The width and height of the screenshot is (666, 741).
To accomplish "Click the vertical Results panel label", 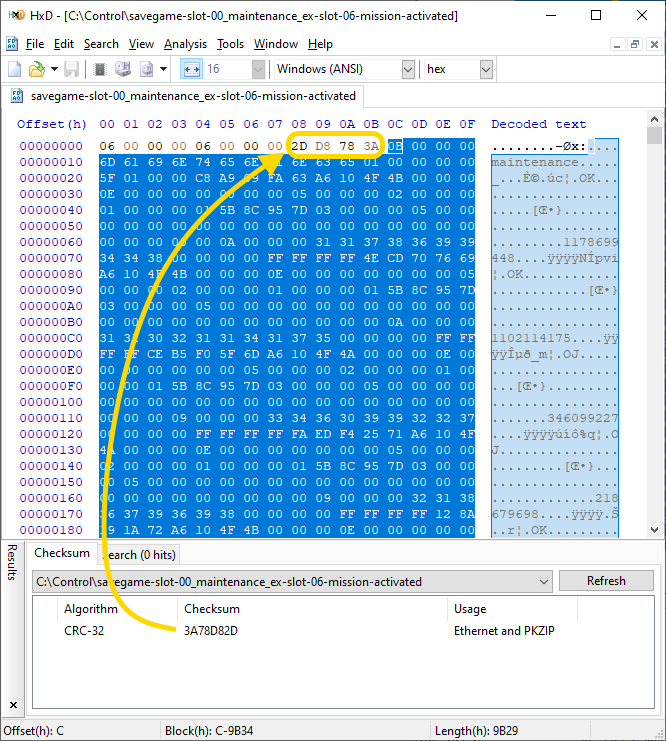I will (x=12, y=562).
